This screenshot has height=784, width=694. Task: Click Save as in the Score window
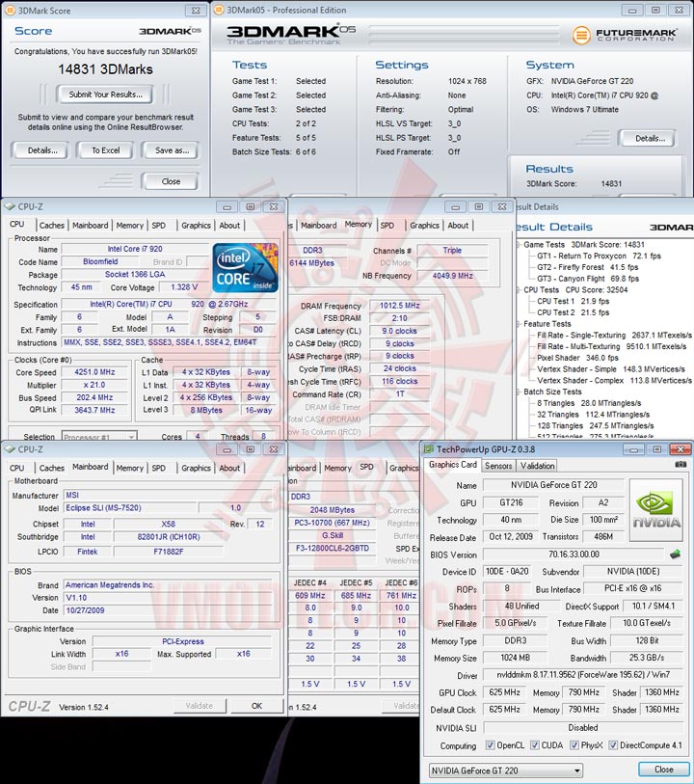[x=172, y=150]
